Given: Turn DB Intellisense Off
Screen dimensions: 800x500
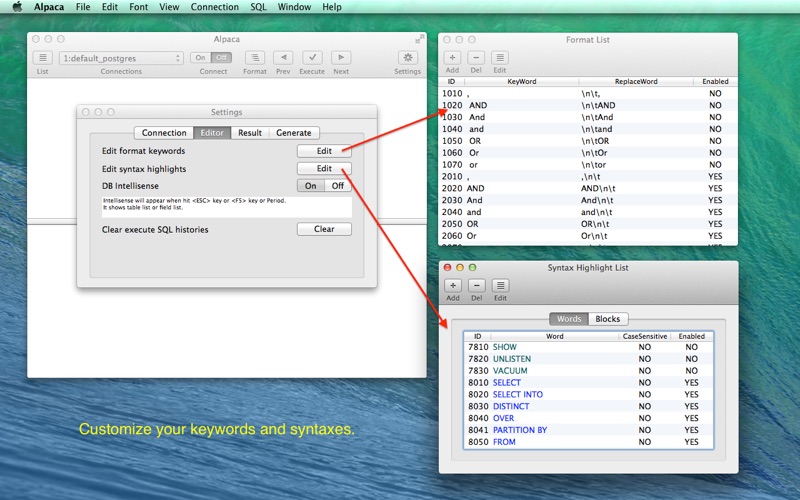Looking at the screenshot, I should [338, 186].
